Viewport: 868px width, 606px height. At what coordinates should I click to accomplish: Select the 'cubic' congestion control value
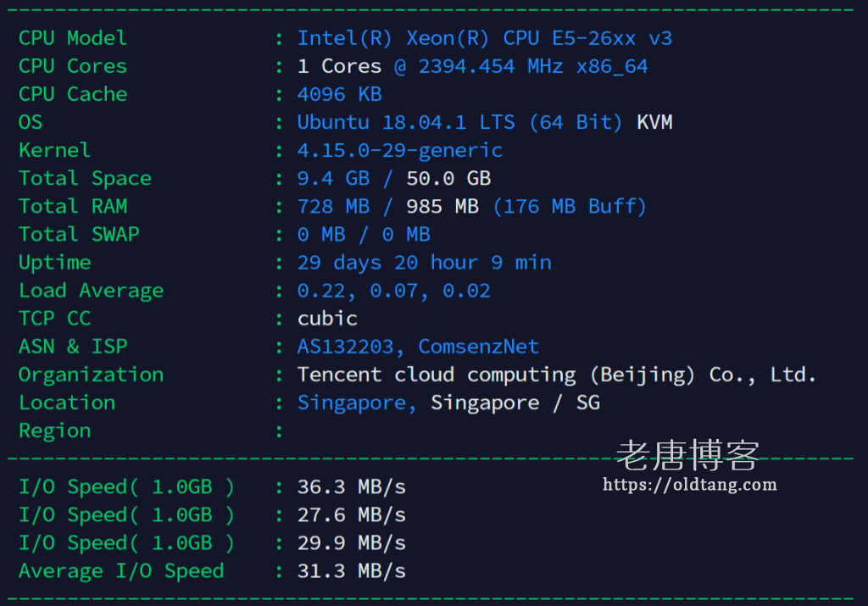[327, 318]
